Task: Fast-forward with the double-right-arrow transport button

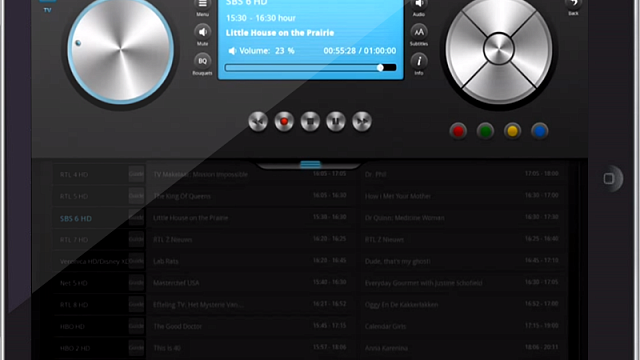Action: pyautogui.click(x=362, y=122)
